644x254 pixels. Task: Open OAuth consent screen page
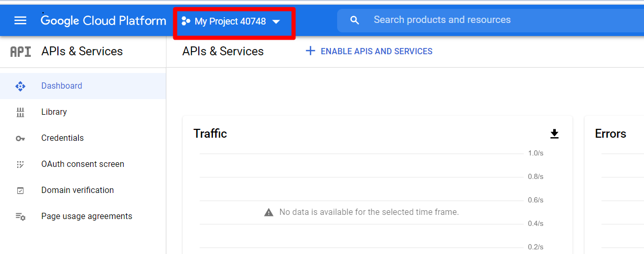(83, 164)
